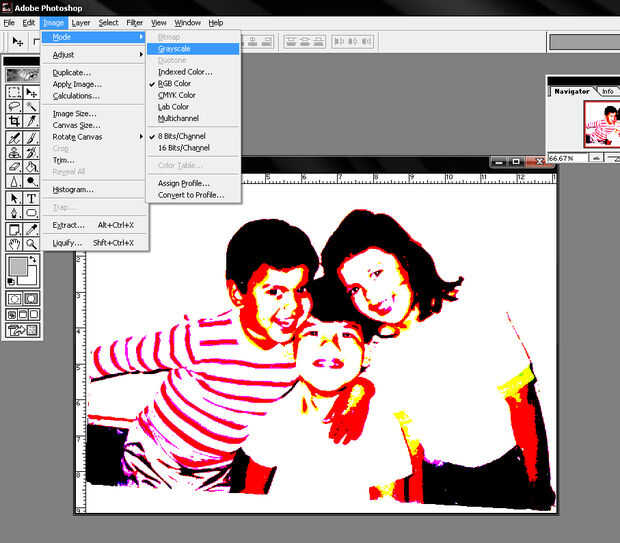620x543 pixels.
Task: Open the Apply Image… command
Action: [95, 84]
